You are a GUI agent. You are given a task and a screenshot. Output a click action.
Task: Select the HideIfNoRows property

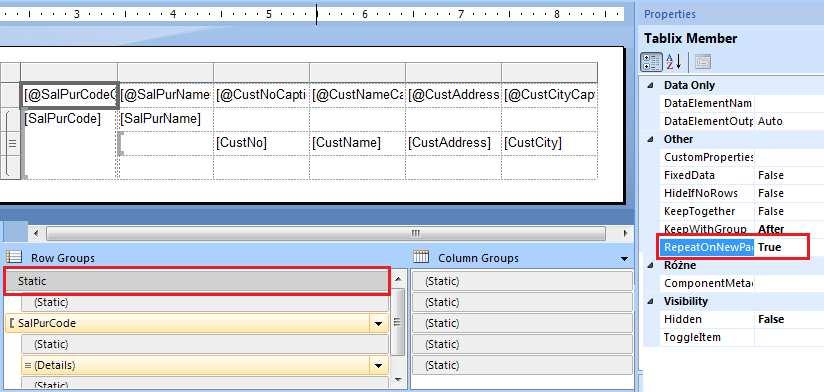point(701,193)
